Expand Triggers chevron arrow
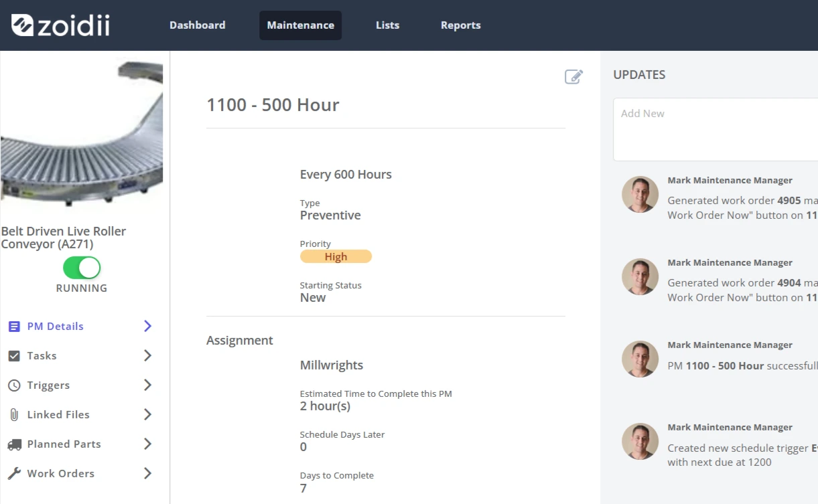 (147, 385)
